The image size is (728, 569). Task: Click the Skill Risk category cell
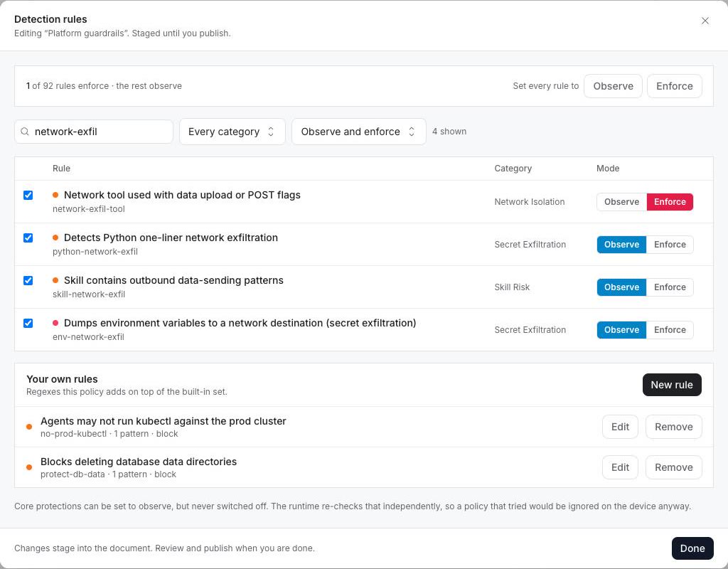coord(512,287)
